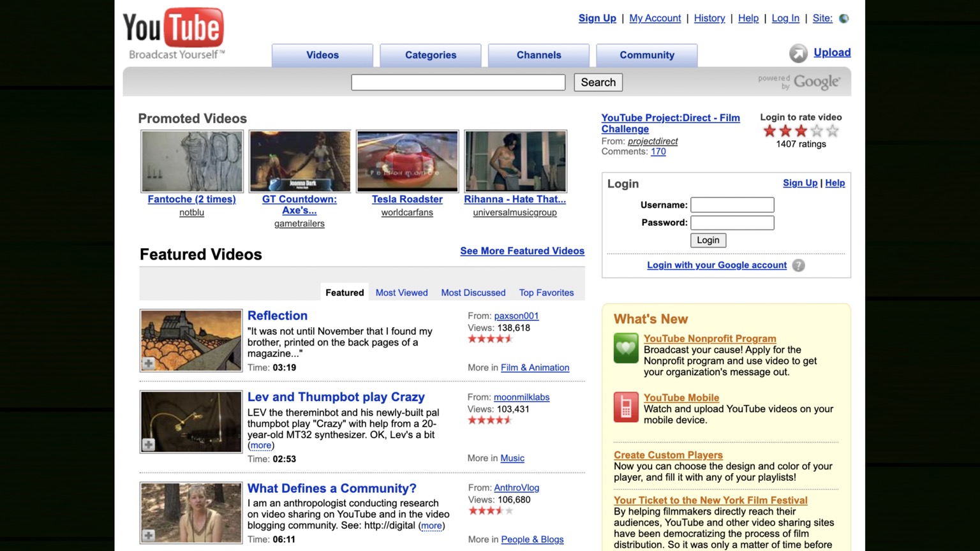Screen dimensions: 980x551
Task: Show the Top Favorites tab
Action: 546,293
